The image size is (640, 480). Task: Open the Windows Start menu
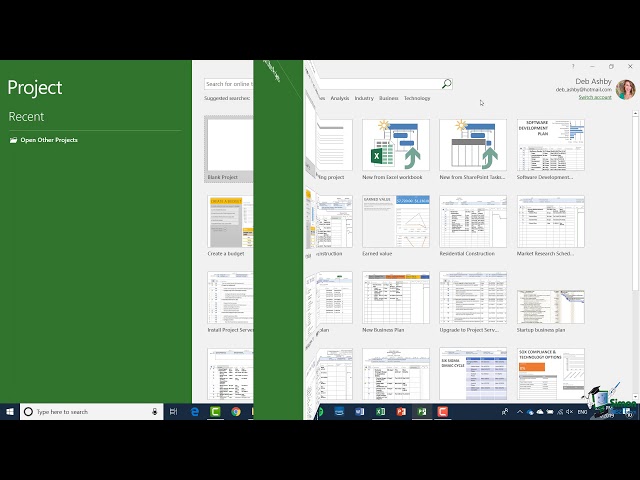tap(10, 411)
